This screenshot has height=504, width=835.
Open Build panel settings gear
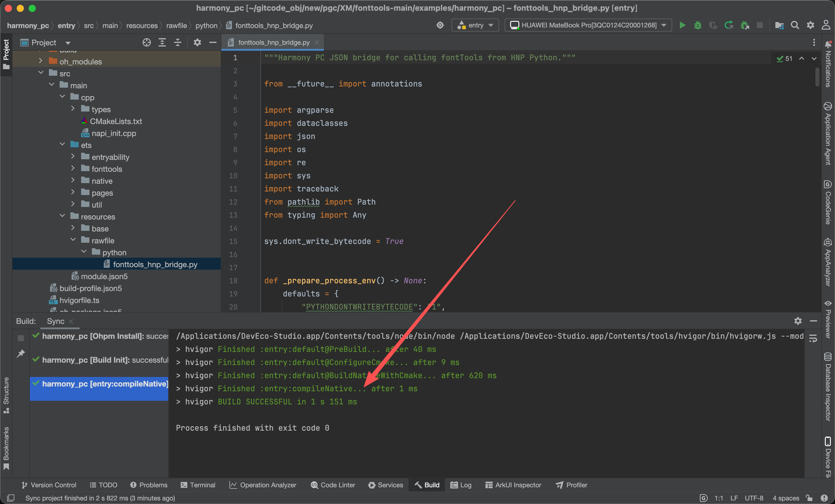[x=798, y=321]
